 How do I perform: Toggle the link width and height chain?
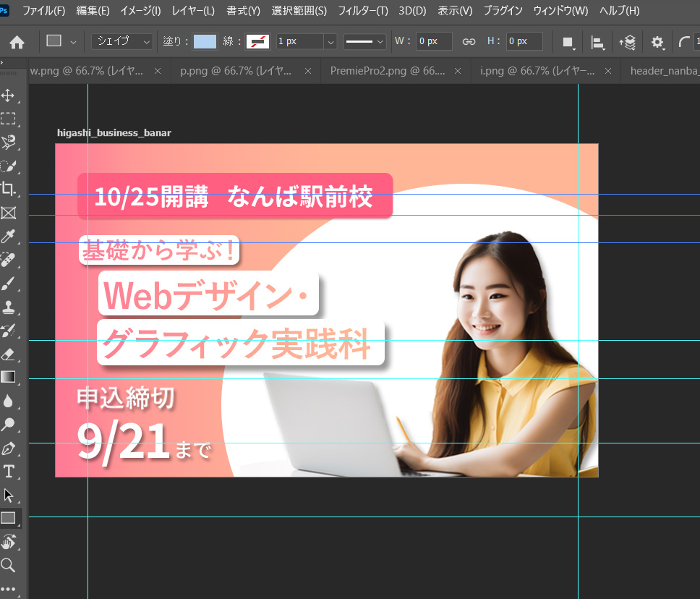pos(469,41)
